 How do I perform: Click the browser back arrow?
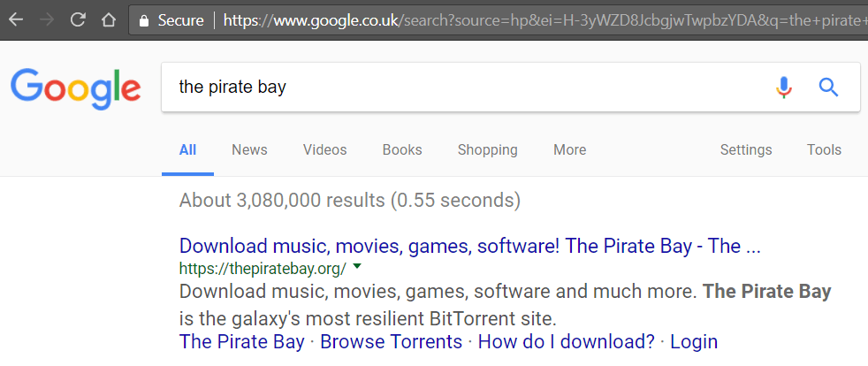tap(16, 21)
